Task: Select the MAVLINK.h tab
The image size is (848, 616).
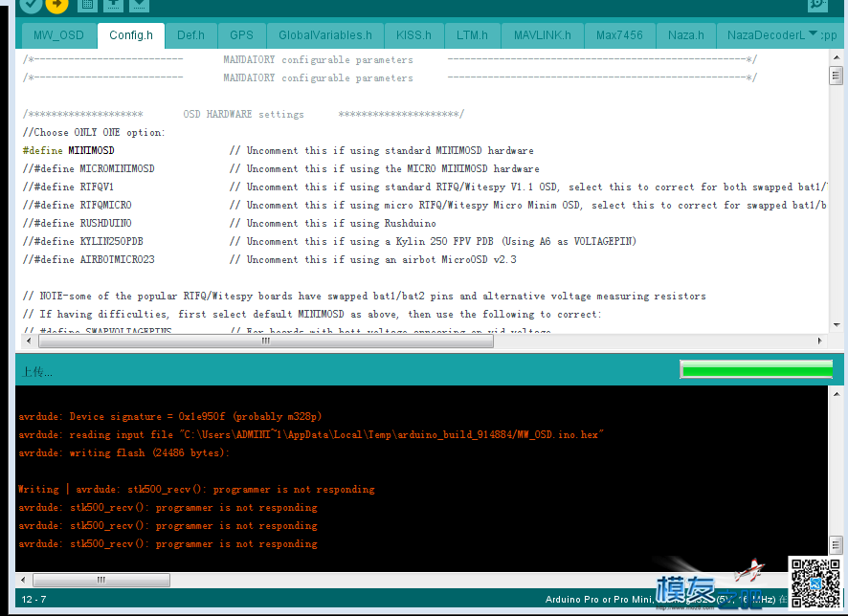Action: tap(543, 35)
